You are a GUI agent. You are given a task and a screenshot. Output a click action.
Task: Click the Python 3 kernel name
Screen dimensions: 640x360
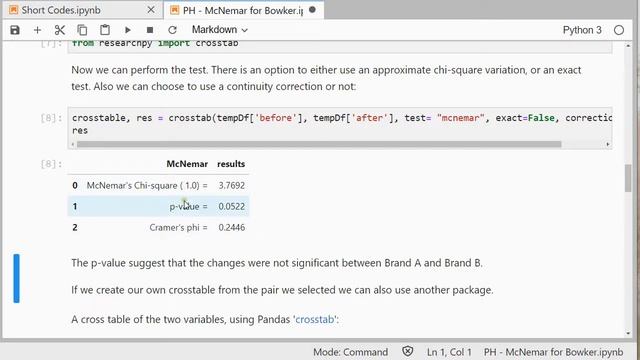coord(582,30)
